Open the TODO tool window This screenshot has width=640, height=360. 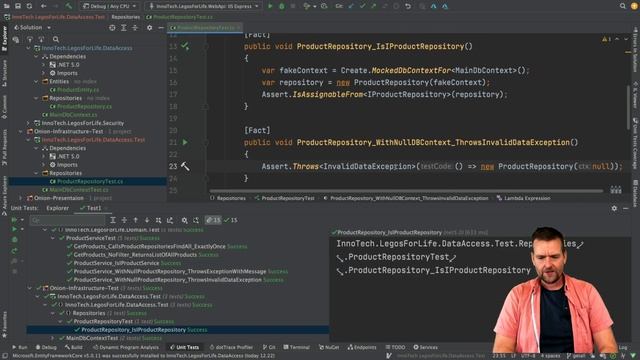coord(396,347)
